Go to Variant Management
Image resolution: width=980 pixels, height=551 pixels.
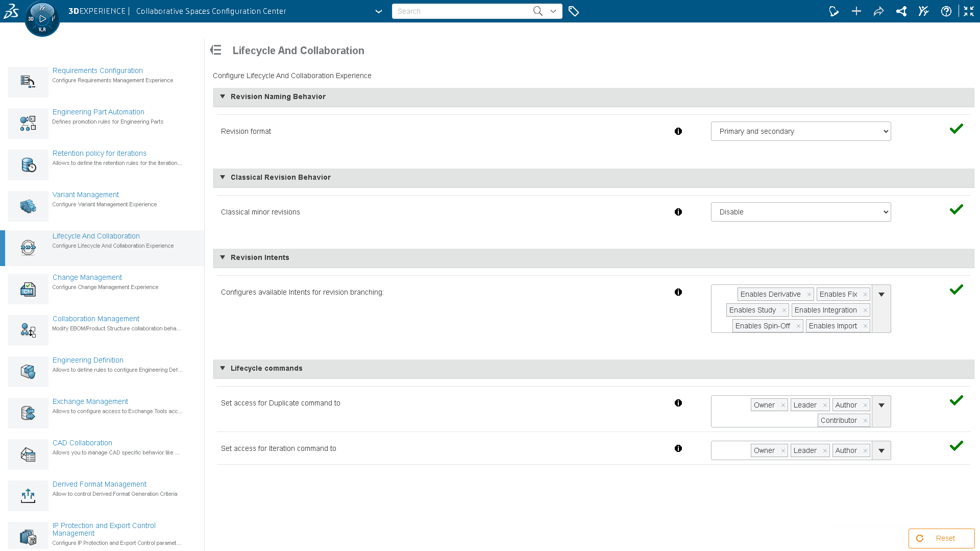86,195
